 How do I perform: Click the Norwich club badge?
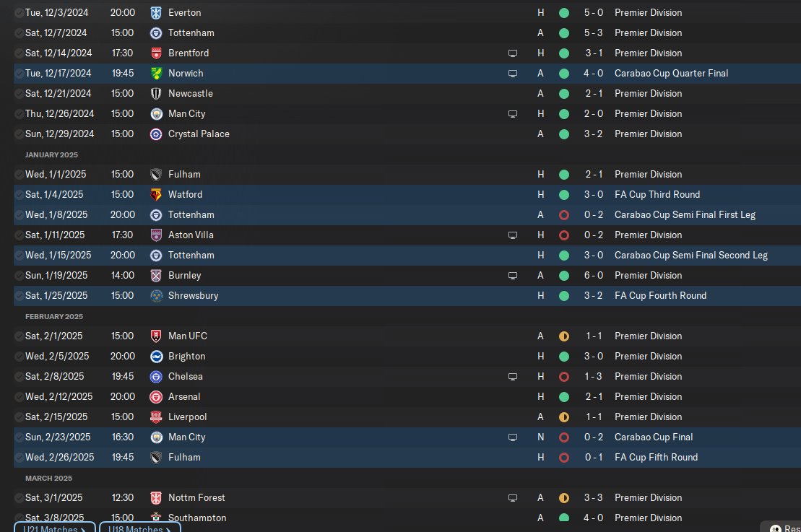click(x=156, y=74)
